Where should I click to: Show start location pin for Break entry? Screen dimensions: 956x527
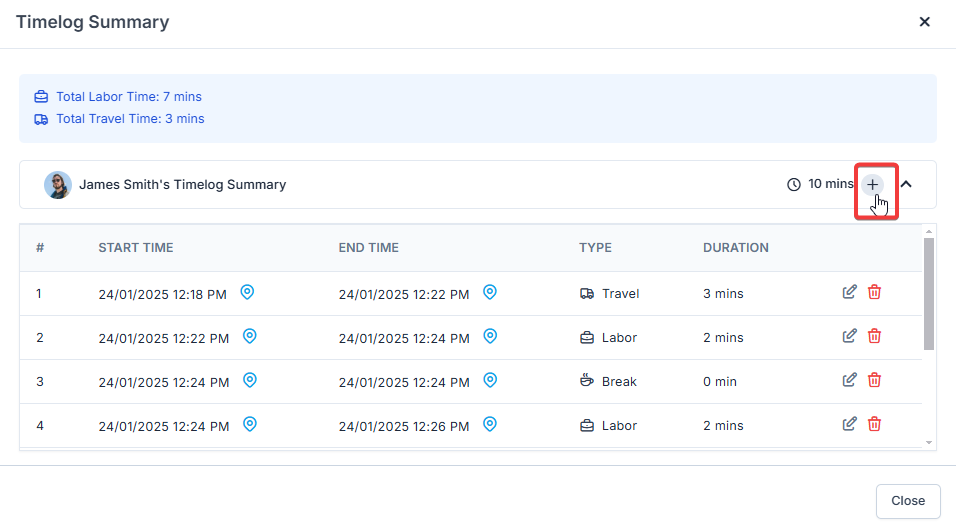point(250,380)
